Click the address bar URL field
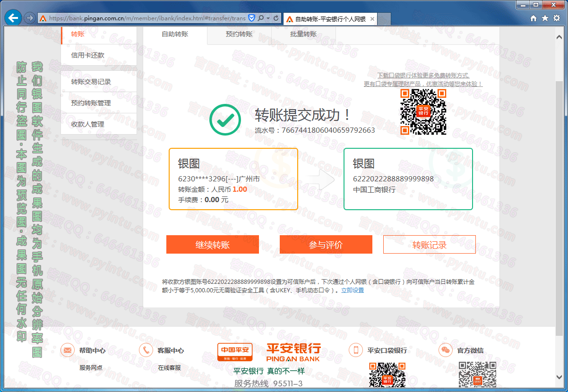This screenshot has height=392, width=568. (x=146, y=18)
